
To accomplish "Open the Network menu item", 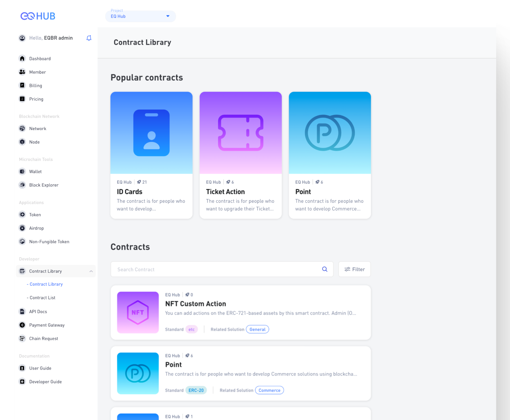I will pos(38,129).
